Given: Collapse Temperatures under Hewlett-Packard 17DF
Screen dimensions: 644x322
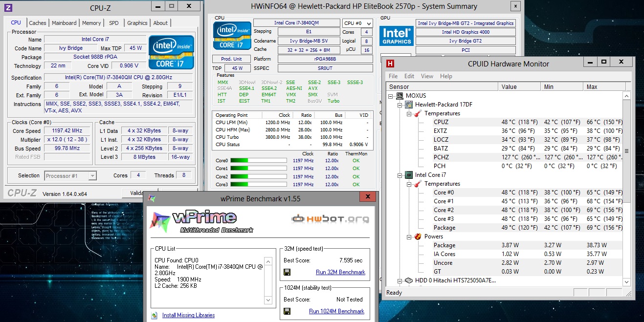Looking at the screenshot, I should [409, 114].
